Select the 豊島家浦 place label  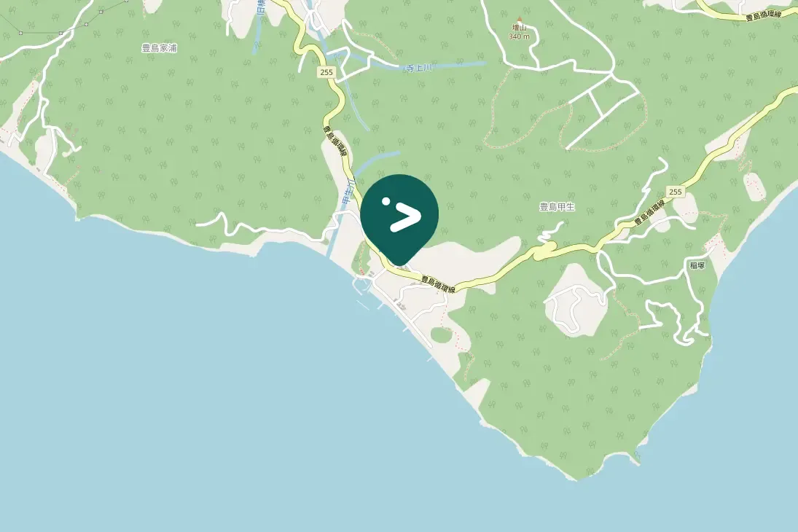[x=159, y=48]
